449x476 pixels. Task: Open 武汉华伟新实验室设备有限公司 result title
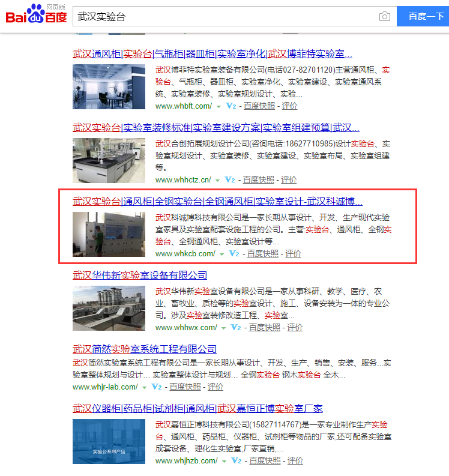(140, 275)
